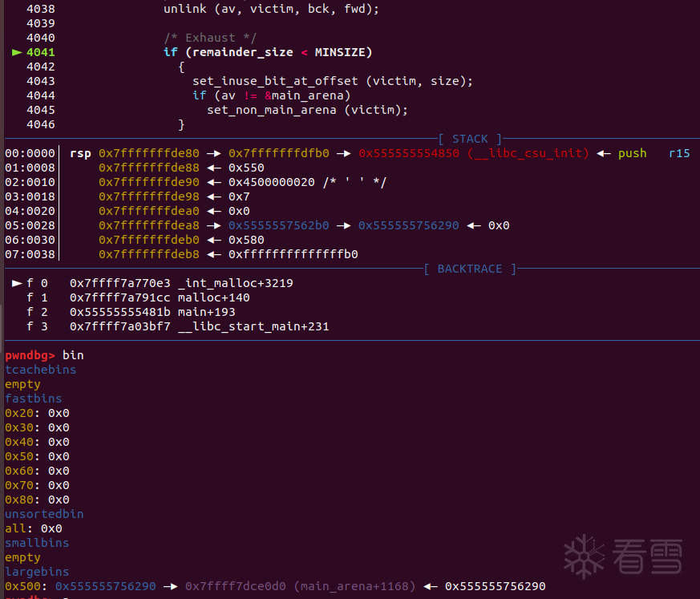Viewport: 700px width, 599px height.
Task: Click the current frame arrow beside f 0
Action: 17,283
